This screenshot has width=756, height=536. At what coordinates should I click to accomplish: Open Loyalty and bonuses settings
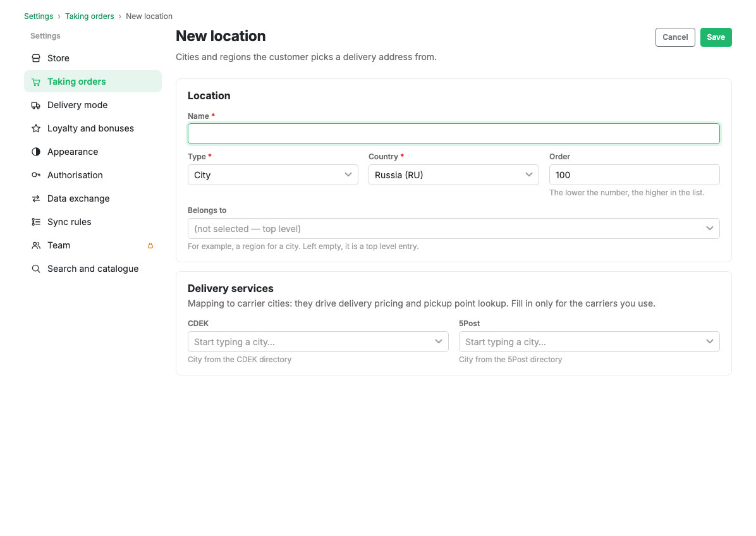[x=93, y=129]
